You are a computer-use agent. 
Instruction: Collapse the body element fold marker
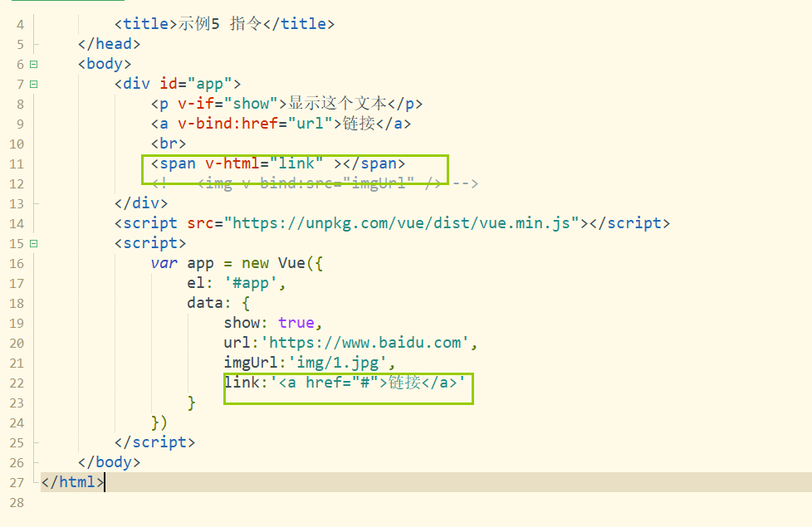point(32,64)
